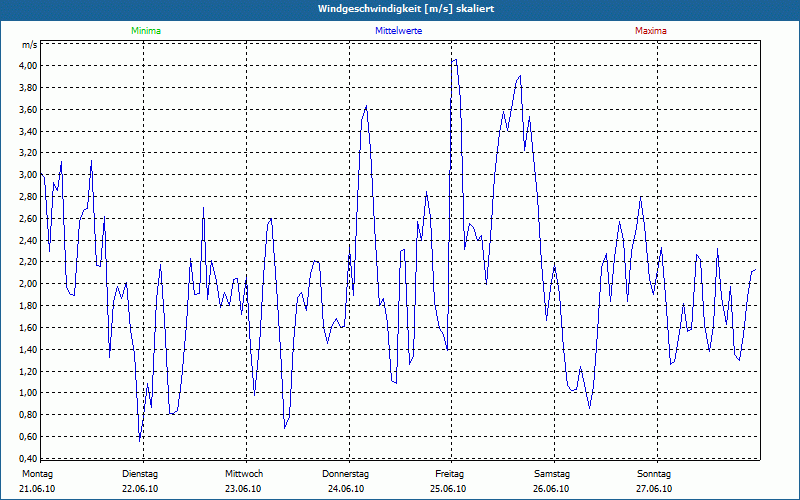Click the date 21.06.10
Image resolution: width=800 pixels, height=500 pixels.
pos(37,489)
